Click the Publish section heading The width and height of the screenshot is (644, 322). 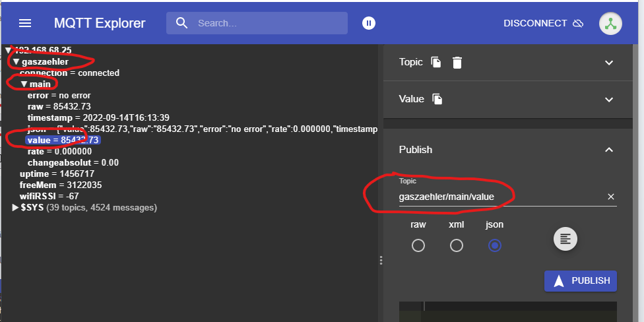(416, 150)
